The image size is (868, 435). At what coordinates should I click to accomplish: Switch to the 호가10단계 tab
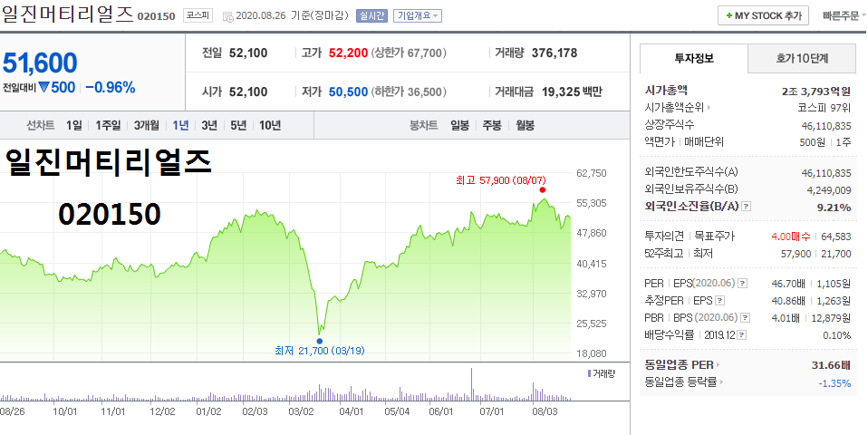pos(802,58)
